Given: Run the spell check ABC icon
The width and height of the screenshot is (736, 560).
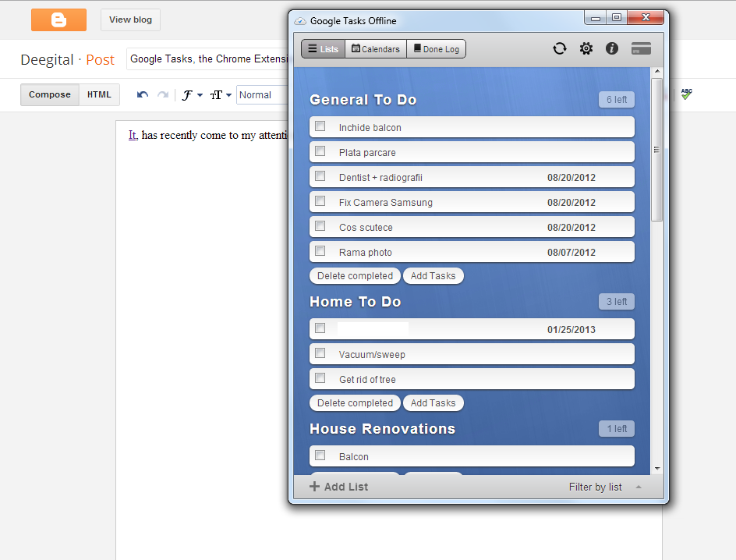Looking at the screenshot, I should click(x=686, y=94).
